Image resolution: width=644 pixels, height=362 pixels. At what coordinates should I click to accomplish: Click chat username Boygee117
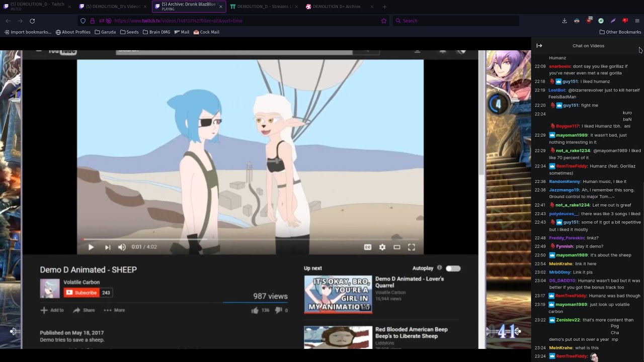click(568, 126)
